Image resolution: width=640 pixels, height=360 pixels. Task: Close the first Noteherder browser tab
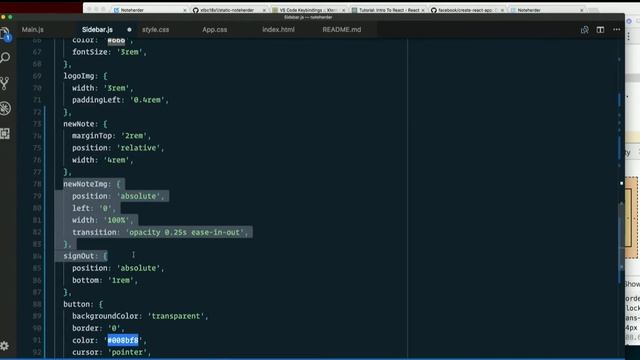[185, 10]
